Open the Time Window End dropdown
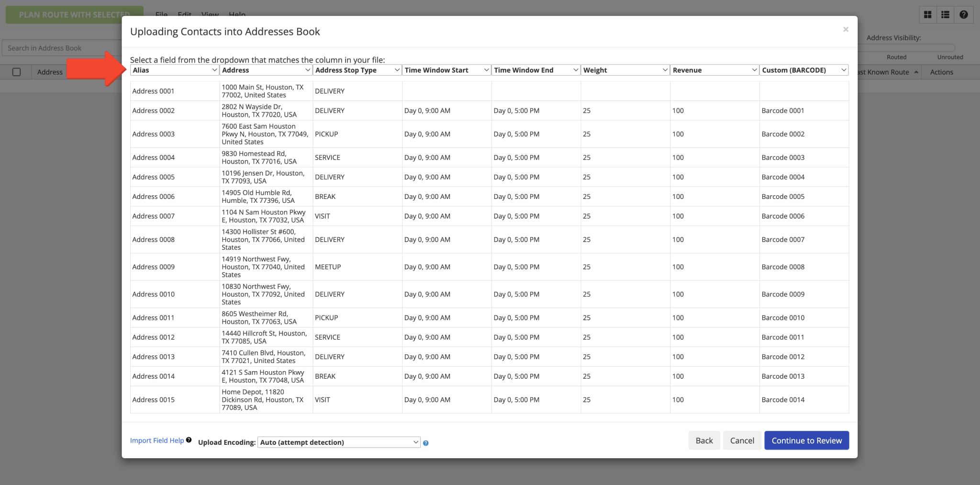 pos(536,70)
